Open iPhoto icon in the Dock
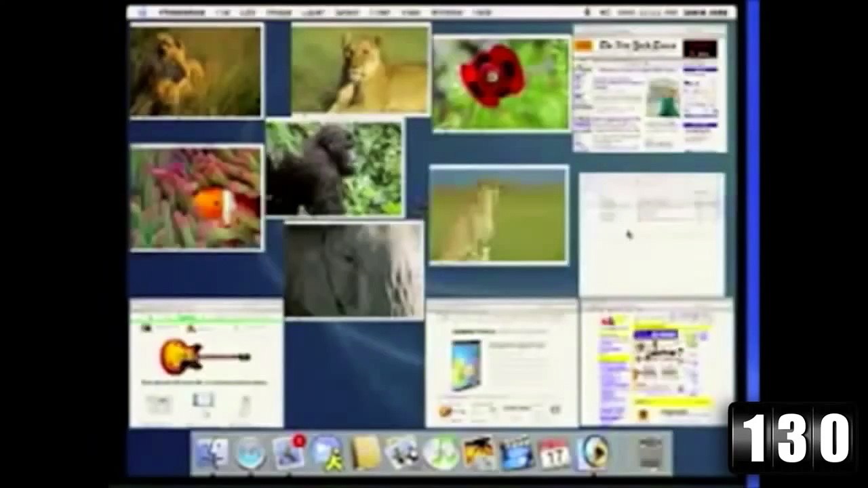The image size is (868, 488). (479, 453)
